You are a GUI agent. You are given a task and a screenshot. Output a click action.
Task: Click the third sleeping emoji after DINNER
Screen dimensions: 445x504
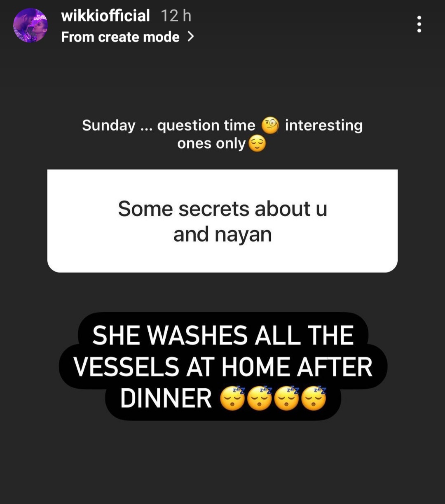coord(287,399)
